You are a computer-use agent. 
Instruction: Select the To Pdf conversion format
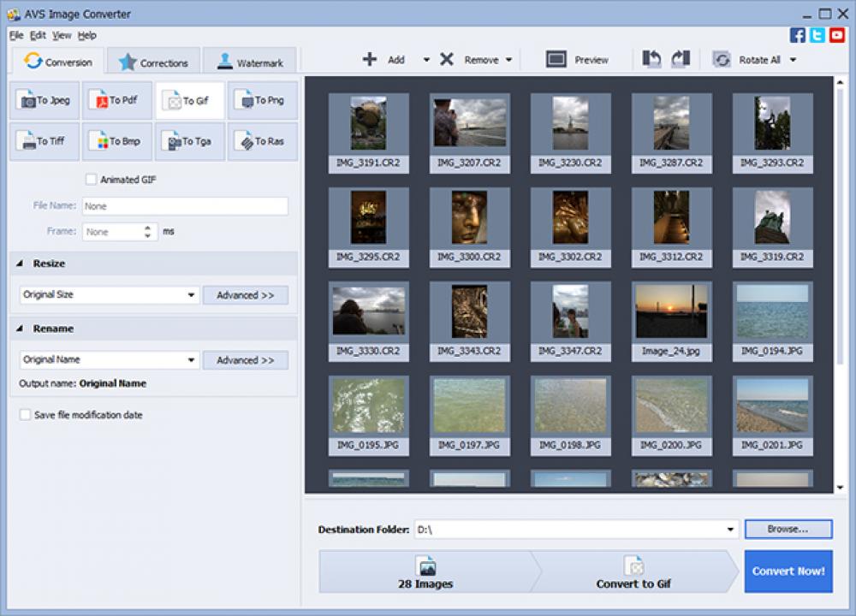click(x=117, y=100)
